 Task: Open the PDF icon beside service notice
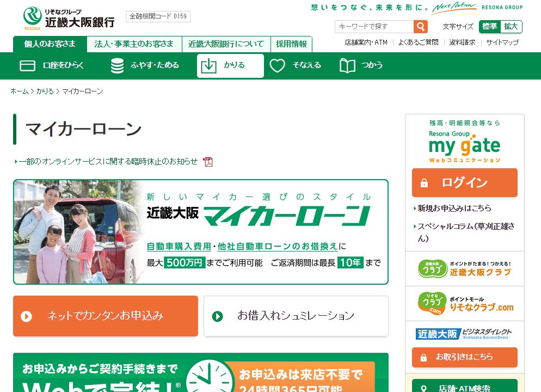tap(208, 162)
